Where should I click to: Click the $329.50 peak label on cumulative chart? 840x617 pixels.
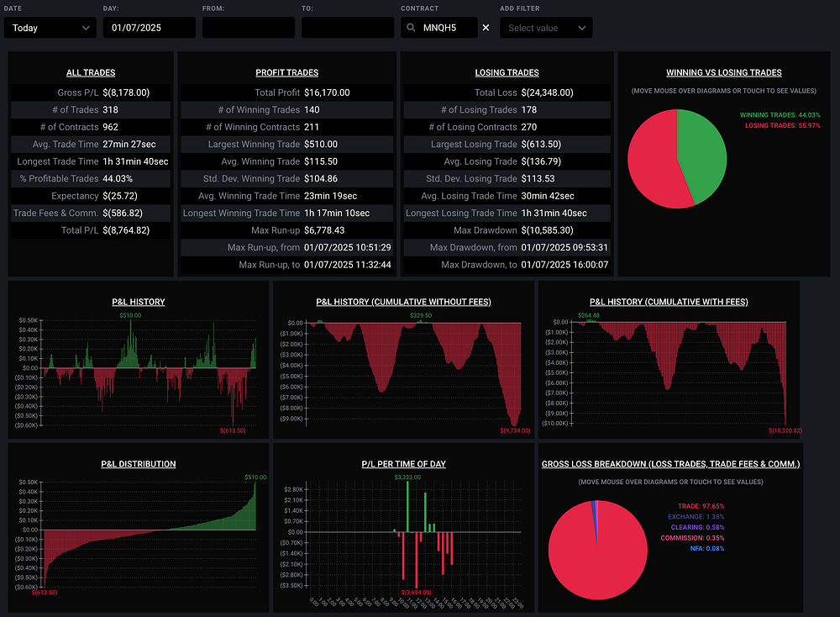coord(421,315)
